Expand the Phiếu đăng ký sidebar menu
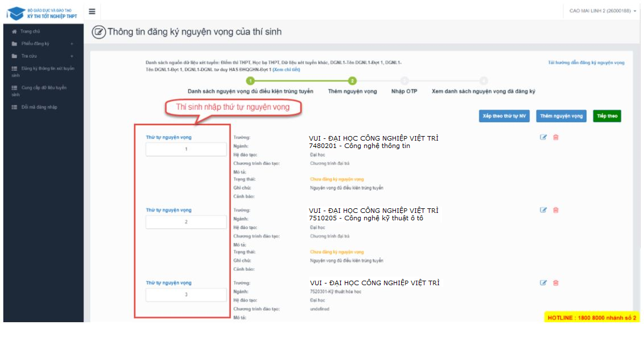 (72, 44)
